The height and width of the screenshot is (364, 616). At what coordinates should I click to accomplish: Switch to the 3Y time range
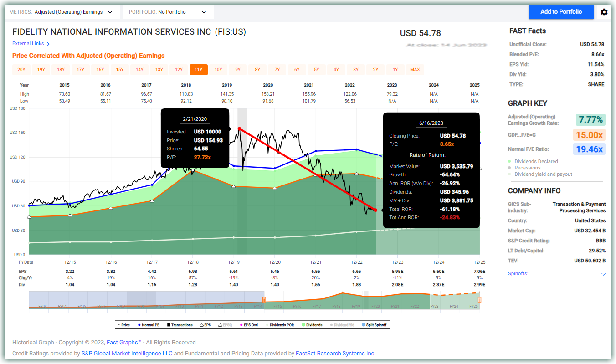[356, 70]
